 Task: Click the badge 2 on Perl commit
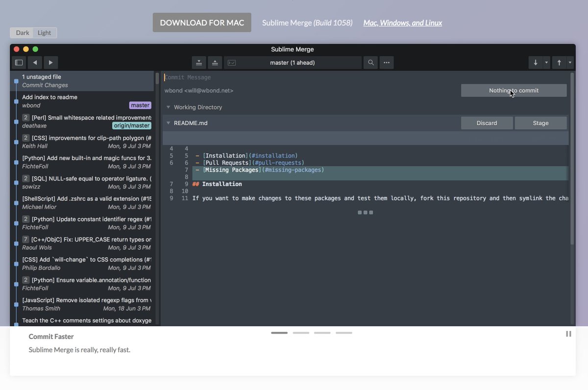pyautogui.click(x=25, y=118)
